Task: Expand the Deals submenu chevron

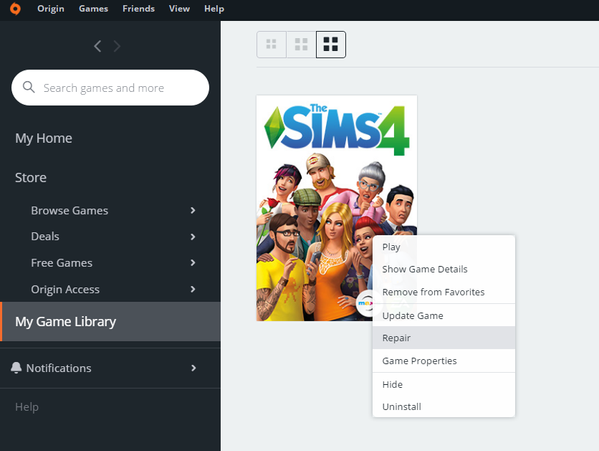Action: click(193, 237)
